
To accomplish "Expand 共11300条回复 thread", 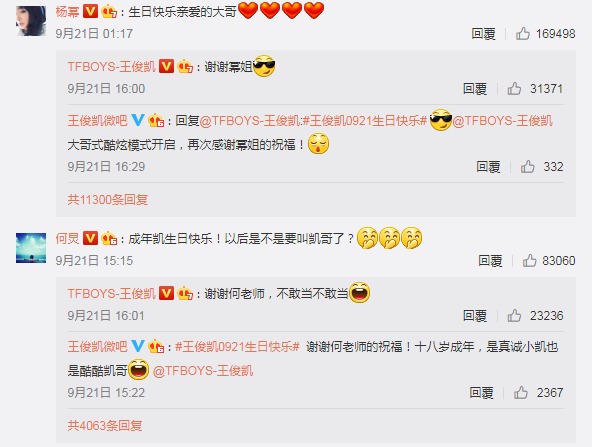I will [108, 199].
